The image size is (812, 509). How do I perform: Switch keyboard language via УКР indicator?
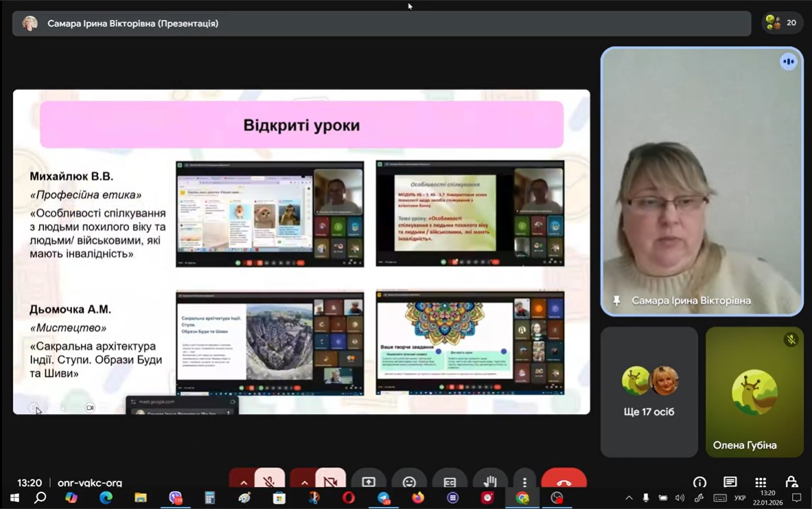(740, 498)
